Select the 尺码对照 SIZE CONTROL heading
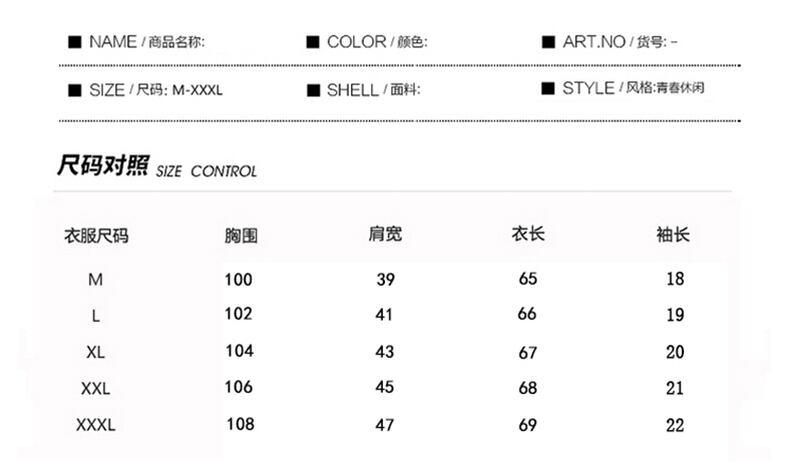This screenshot has width=790, height=474. pyautogui.click(x=158, y=167)
